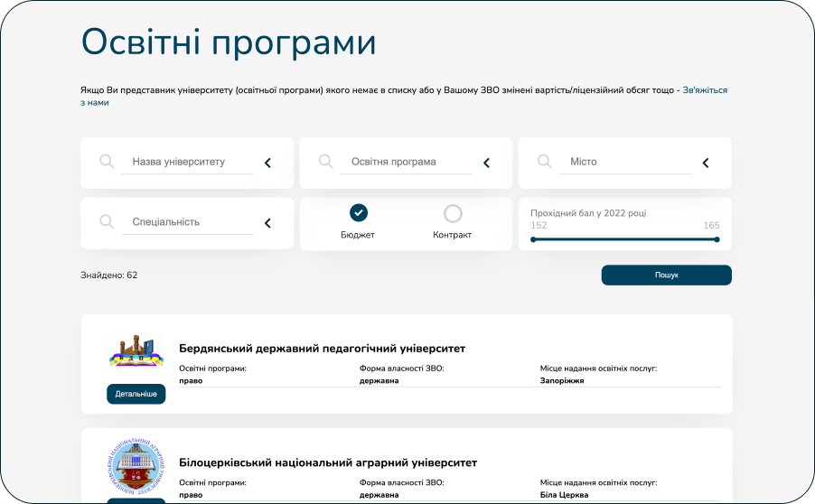Image resolution: width=815 pixels, height=504 pixels.
Task: Expand the Освітня програма dropdown chevron
Action: coord(486,163)
